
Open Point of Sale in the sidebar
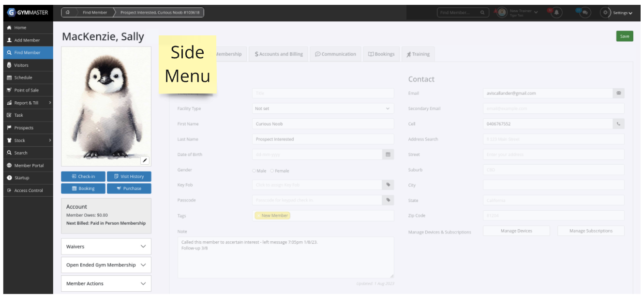click(x=27, y=90)
